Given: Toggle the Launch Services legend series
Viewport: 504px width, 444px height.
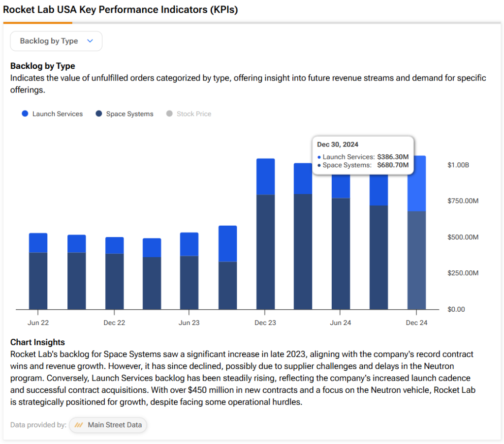Looking at the screenshot, I should click(x=52, y=114).
